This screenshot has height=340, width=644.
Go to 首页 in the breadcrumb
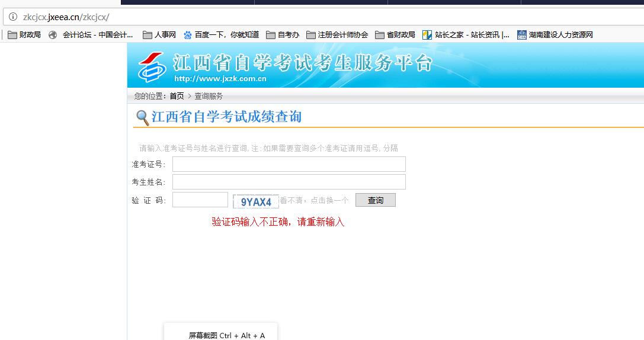tap(177, 96)
